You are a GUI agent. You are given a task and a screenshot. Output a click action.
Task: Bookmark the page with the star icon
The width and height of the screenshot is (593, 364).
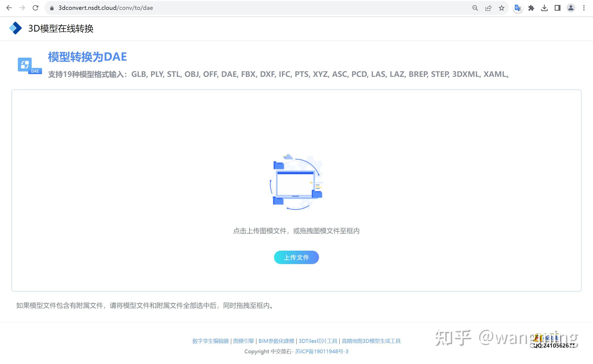coord(502,8)
